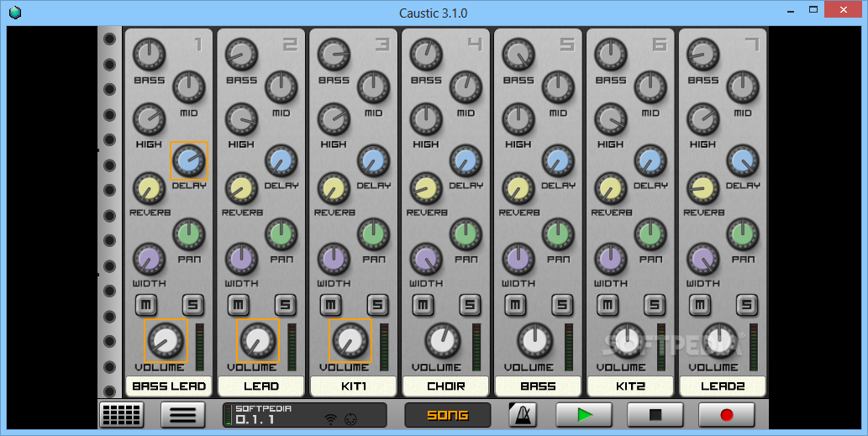This screenshot has height=436, width=868.
Task: Click channel 7 Delay knob
Action: coord(744,160)
